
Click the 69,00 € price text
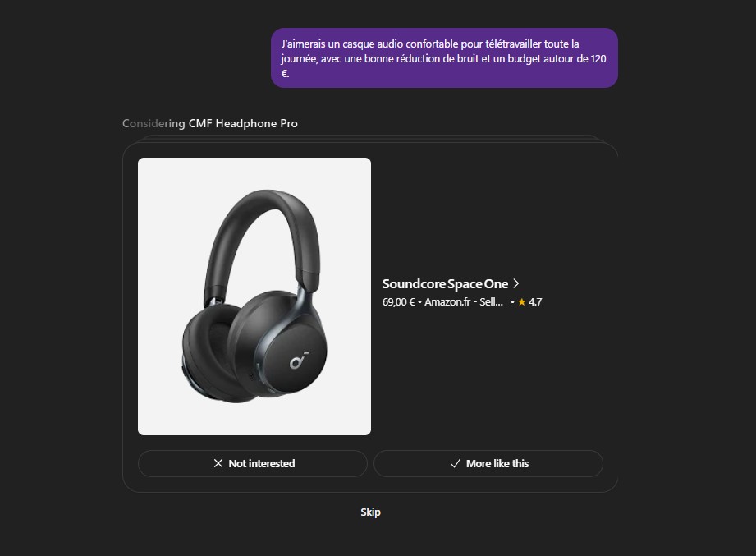tap(398, 302)
